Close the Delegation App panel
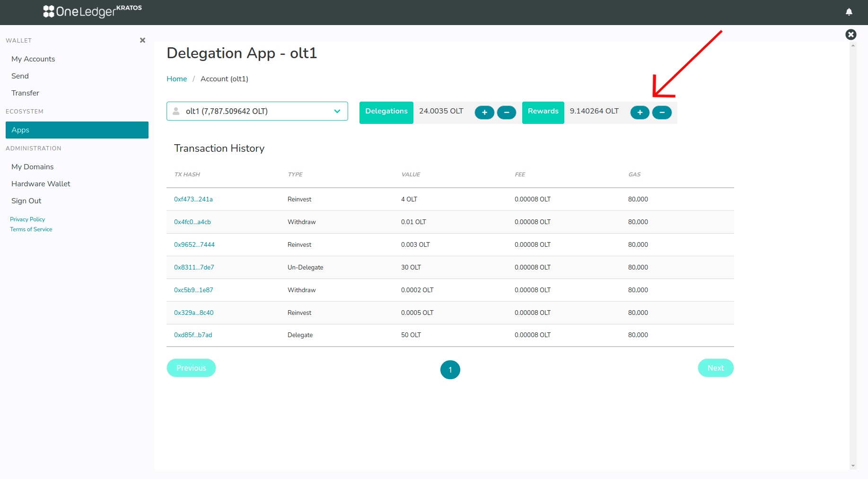 click(x=850, y=35)
